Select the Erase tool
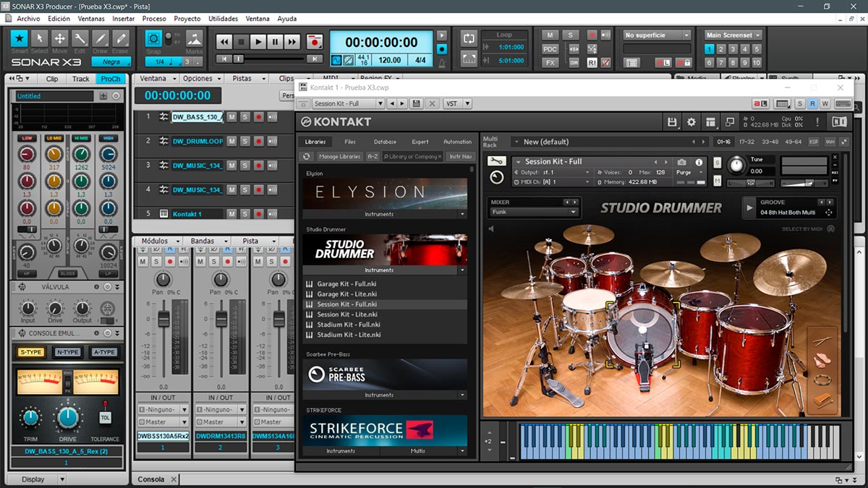This screenshot has height=488, width=868. click(x=121, y=38)
